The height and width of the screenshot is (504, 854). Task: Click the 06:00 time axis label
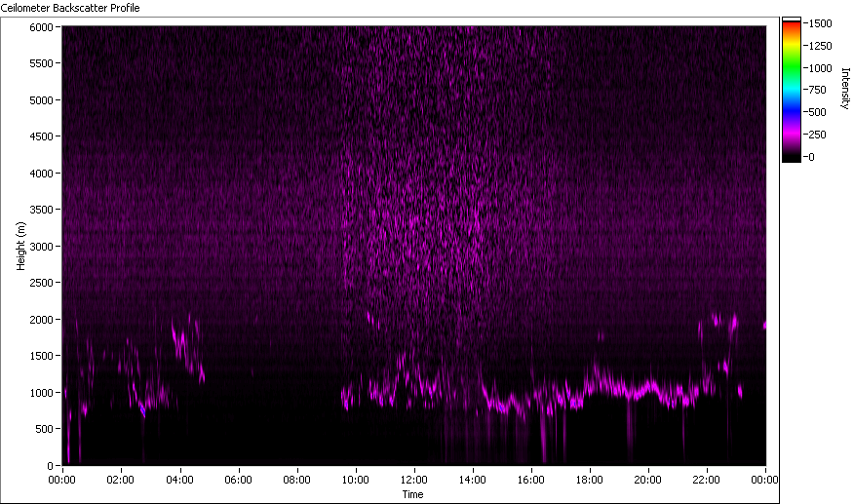238,480
